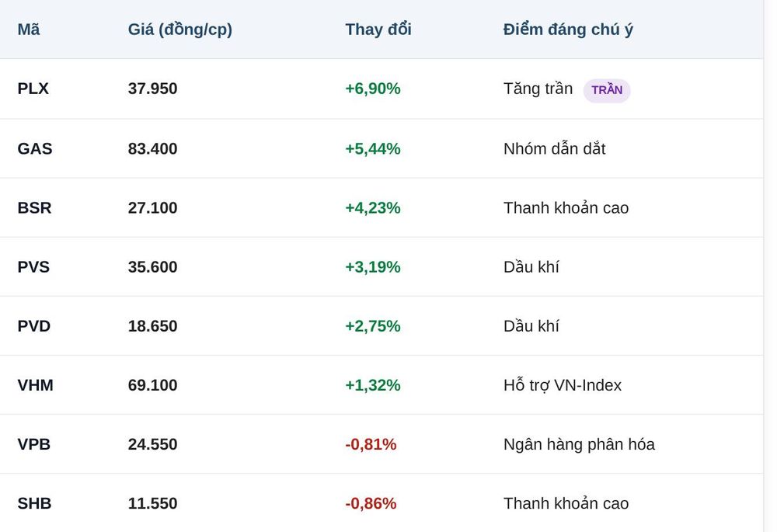Click the SHB -0,86% change value

pos(371,503)
